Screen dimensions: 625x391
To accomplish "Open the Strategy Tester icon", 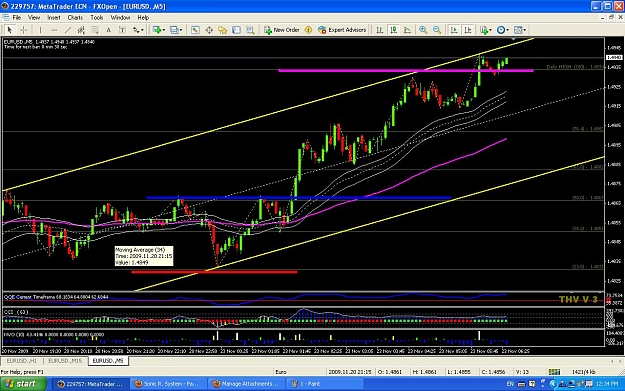I will 250,30.
